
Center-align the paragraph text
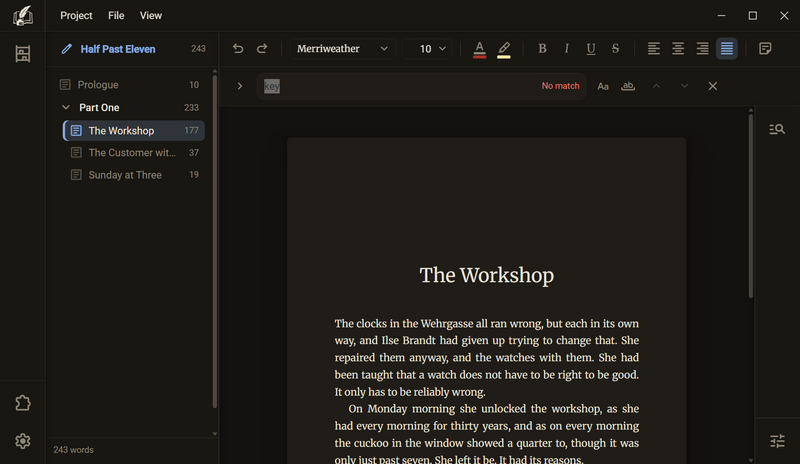(x=678, y=48)
